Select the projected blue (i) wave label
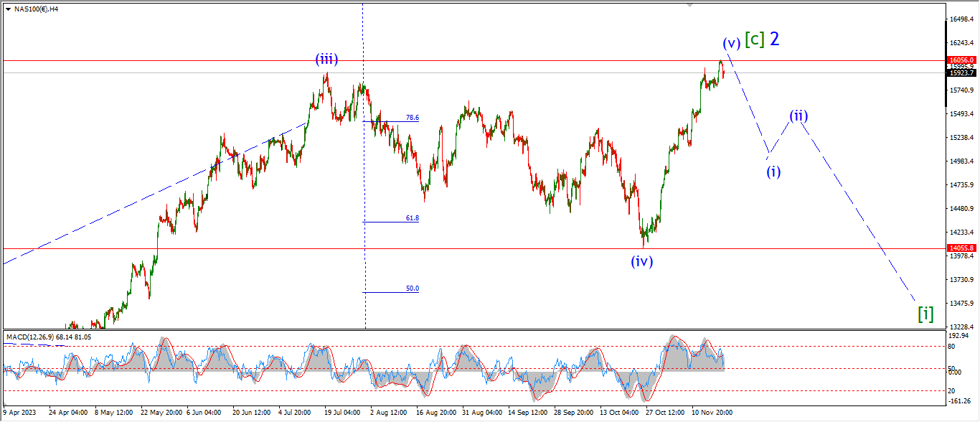Screen dimensions: 980x422 click(x=773, y=172)
